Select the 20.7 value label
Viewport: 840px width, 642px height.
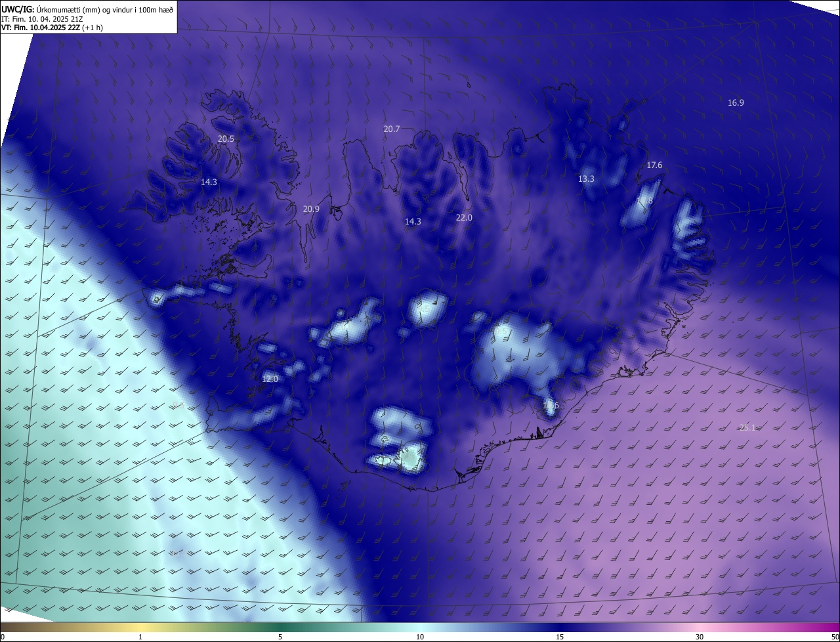(392, 129)
